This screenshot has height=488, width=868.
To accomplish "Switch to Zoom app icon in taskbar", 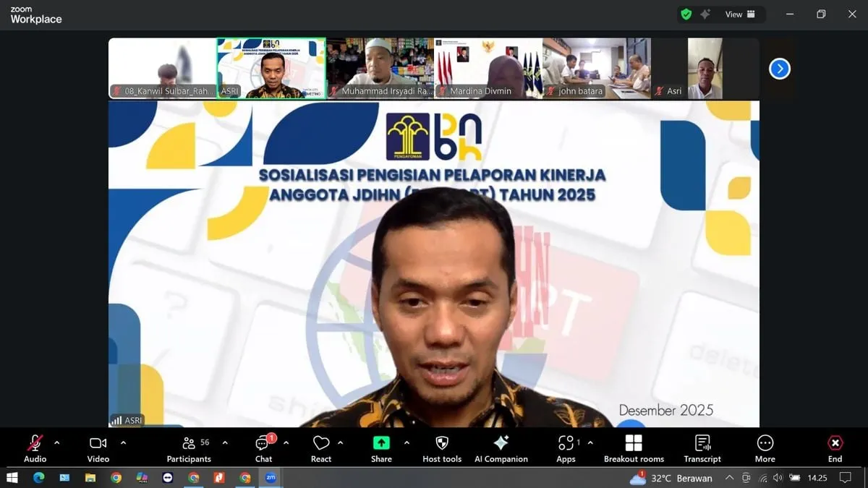I will click(271, 478).
